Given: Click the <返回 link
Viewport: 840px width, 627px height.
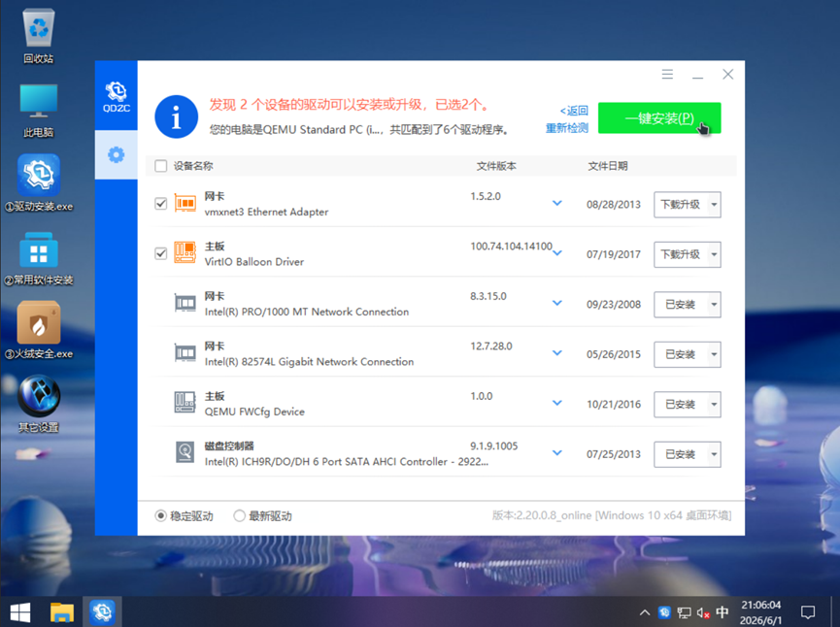Looking at the screenshot, I should coord(574,111).
